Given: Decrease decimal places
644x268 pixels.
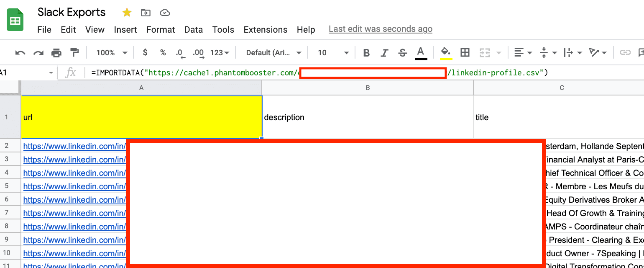Looking at the screenshot, I should [180, 53].
